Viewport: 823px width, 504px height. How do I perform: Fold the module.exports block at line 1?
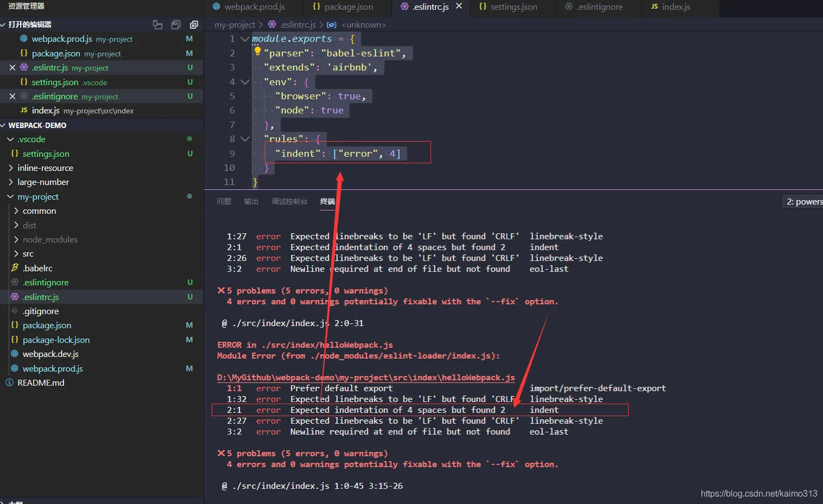[245, 39]
